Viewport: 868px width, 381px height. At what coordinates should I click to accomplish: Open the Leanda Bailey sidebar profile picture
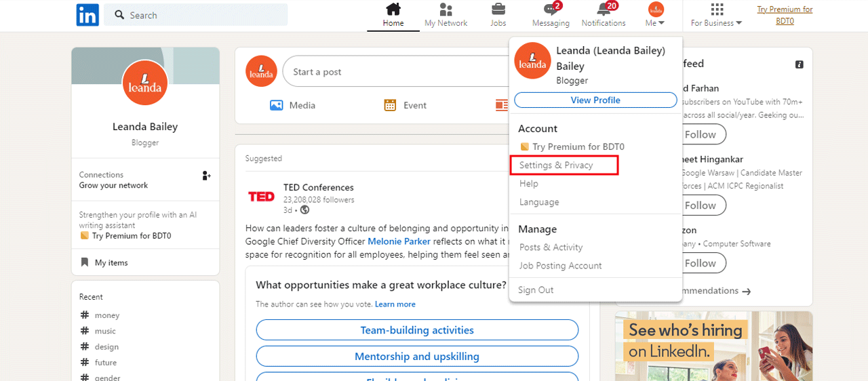pos(145,83)
